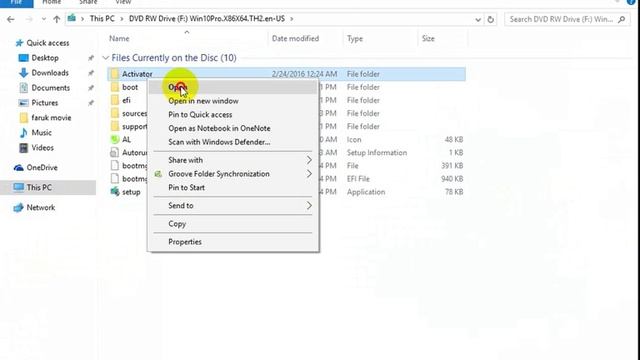Click the search magnifier icon
The height and width of the screenshot is (360, 640).
[x=621, y=19]
